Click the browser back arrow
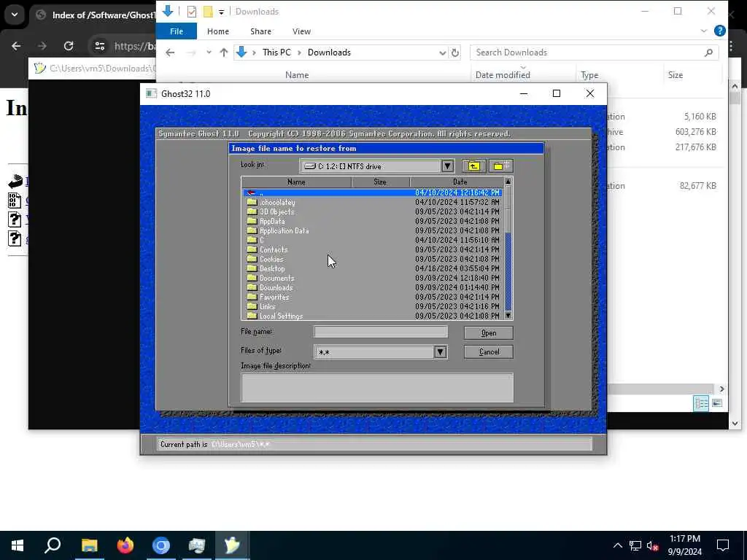This screenshot has width=747, height=560. [16, 46]
